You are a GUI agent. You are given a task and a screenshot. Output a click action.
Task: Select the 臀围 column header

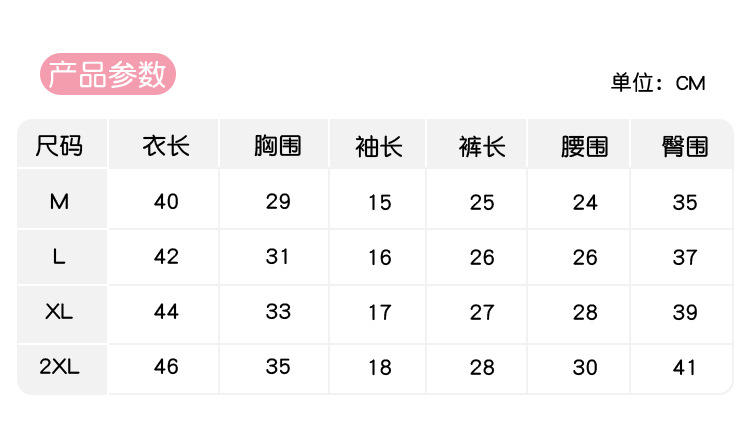coord(685,146)
